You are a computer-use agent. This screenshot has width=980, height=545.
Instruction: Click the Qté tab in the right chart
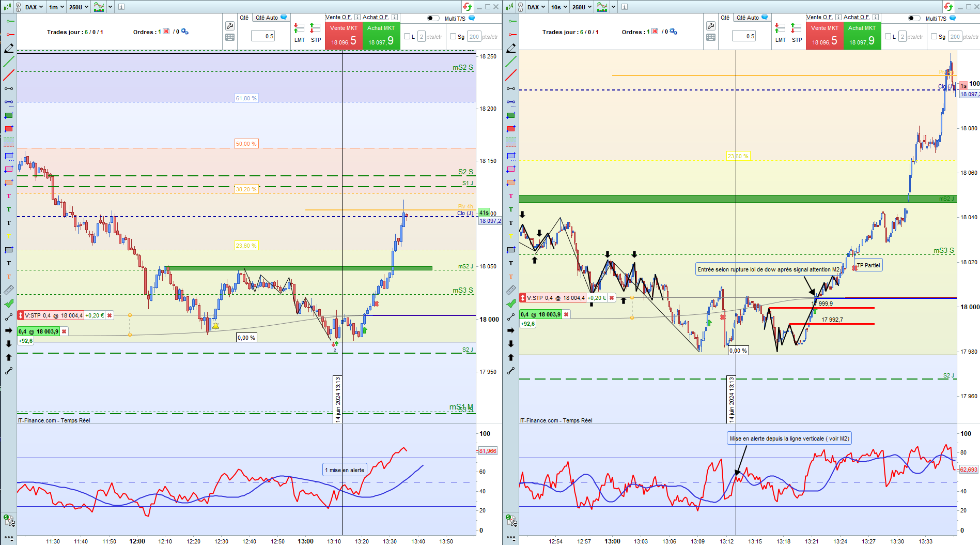(725, 18)
